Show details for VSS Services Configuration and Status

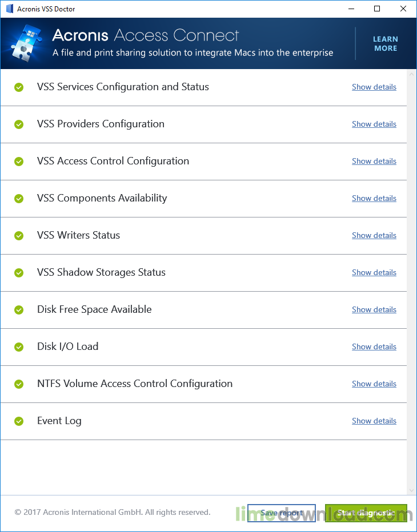click(374, 87)
